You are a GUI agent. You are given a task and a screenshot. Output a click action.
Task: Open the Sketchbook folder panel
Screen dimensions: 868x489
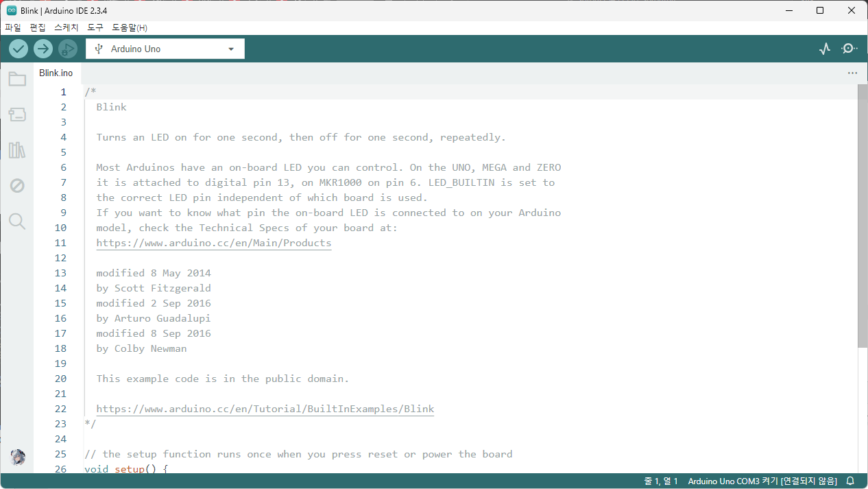tap(17, 80)
